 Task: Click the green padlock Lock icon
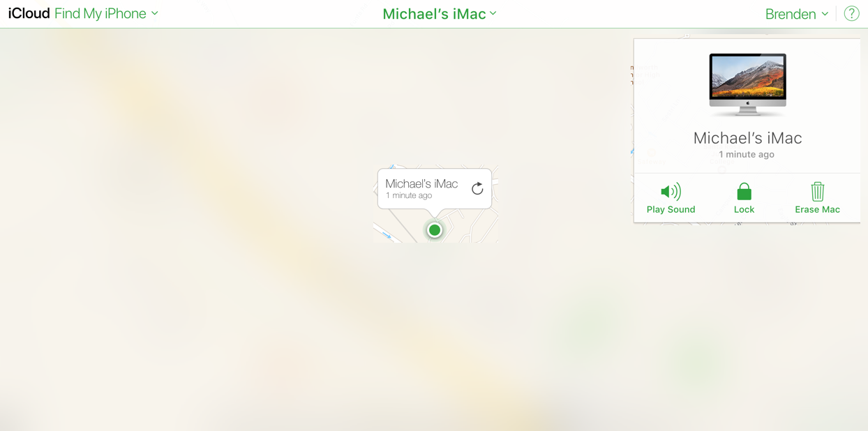(744, 191)
